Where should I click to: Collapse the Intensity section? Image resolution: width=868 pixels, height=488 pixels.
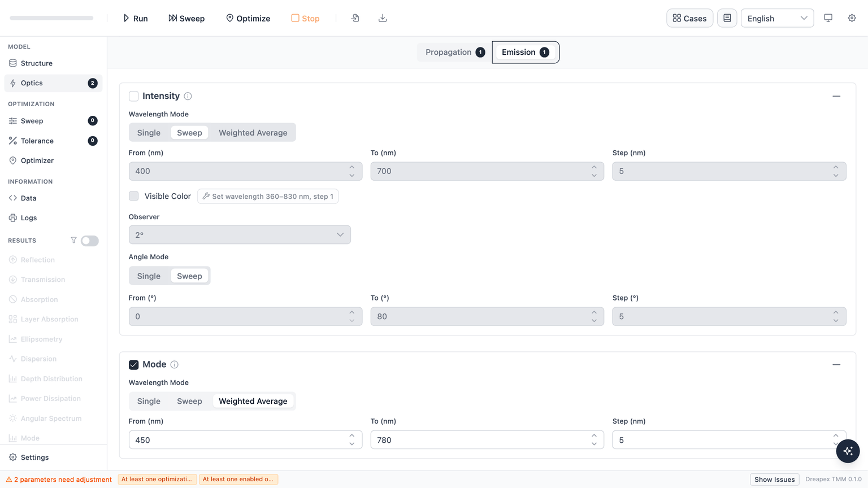click(836, 96)
